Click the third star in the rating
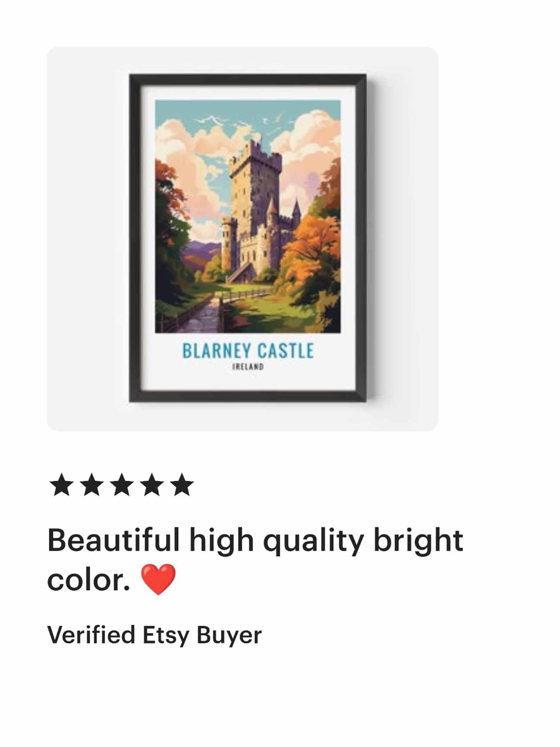 (122, 485)
